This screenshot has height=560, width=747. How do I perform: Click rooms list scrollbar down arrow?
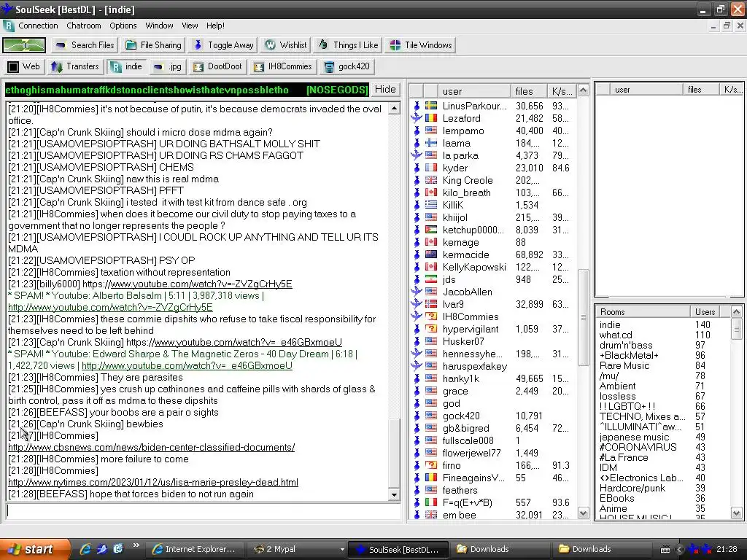pos(737,513)
